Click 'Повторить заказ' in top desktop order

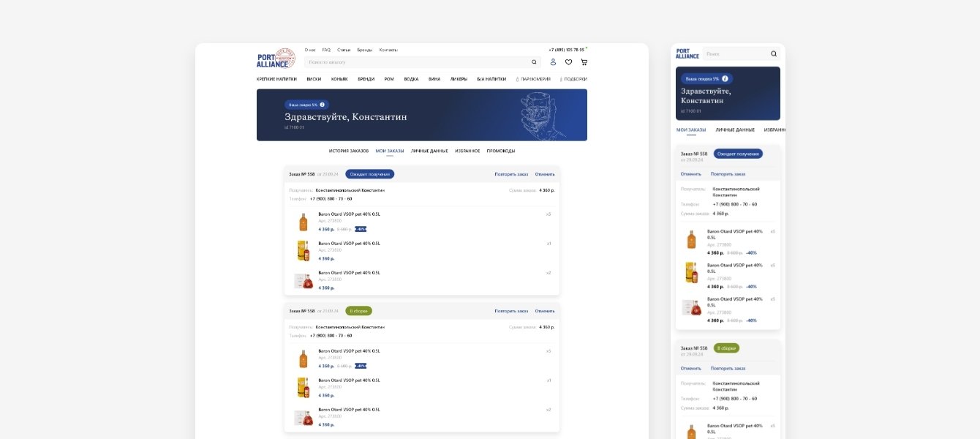[x=511, y=174]
